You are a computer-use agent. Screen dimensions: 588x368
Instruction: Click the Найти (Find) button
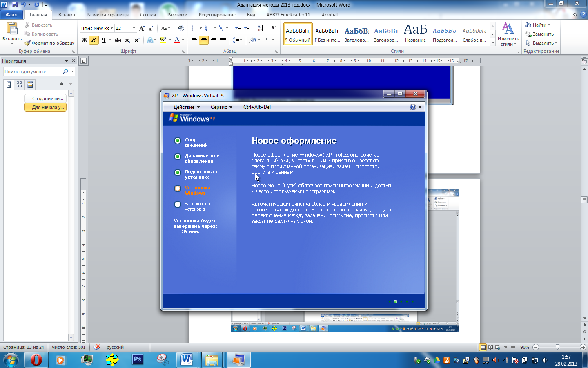click(x=538, y=25)
